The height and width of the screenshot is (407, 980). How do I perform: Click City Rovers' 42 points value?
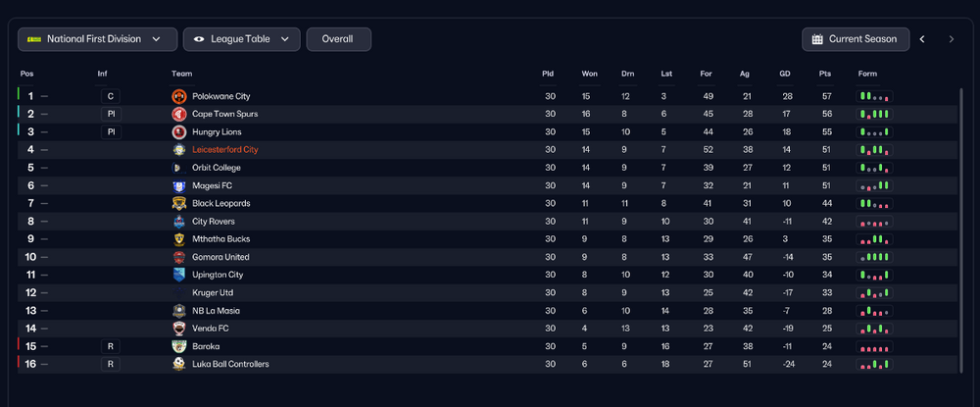coord(827,222)
